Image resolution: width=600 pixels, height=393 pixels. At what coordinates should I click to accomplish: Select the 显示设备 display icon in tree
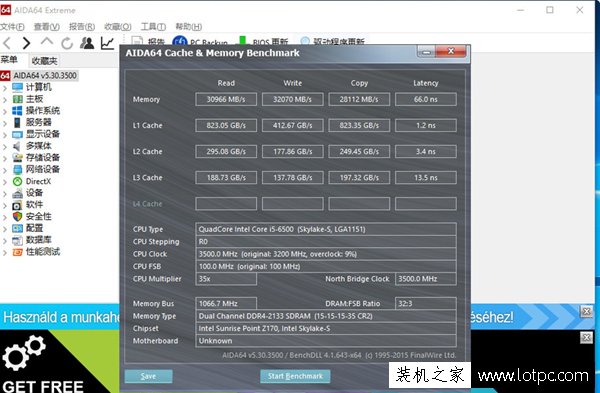18,134
